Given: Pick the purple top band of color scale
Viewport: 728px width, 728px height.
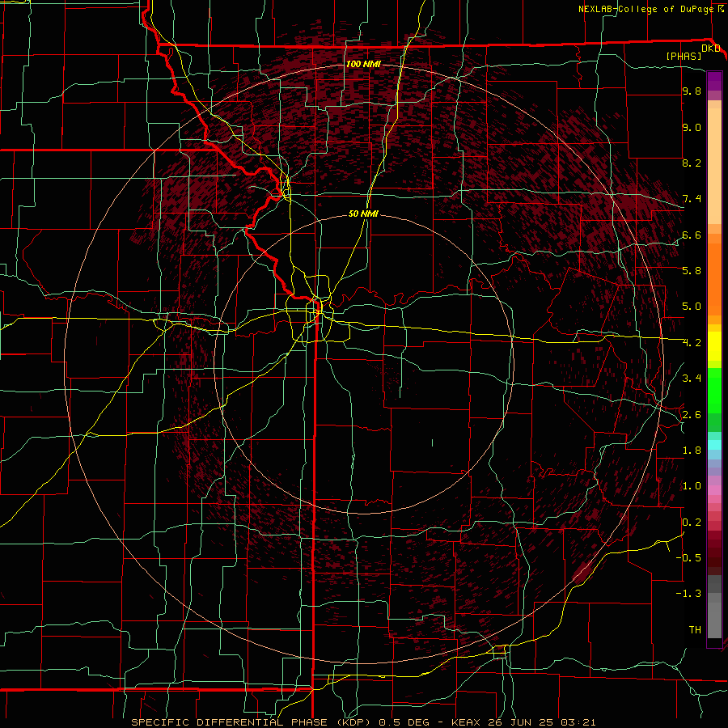Looking at the screenshot, I should click(714, 81).
